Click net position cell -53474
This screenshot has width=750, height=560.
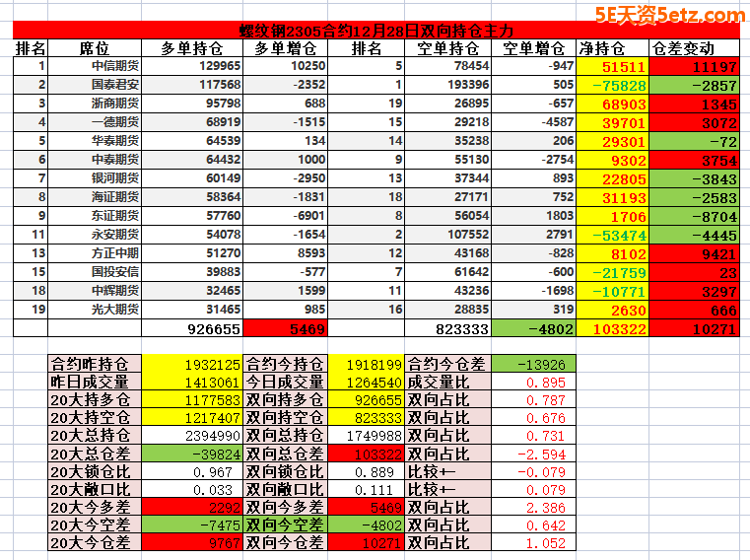point(612,234)
